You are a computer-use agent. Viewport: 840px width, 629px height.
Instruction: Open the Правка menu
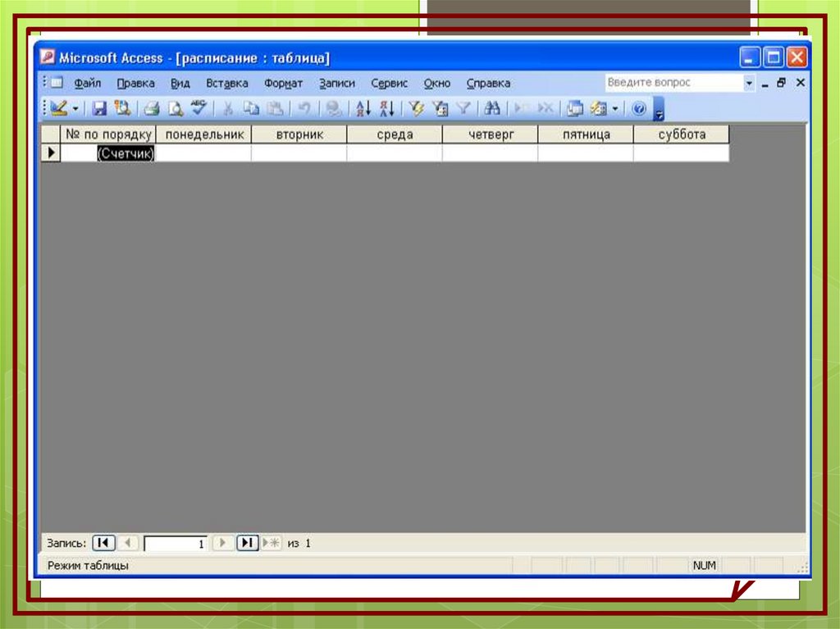tap(135, 84)
